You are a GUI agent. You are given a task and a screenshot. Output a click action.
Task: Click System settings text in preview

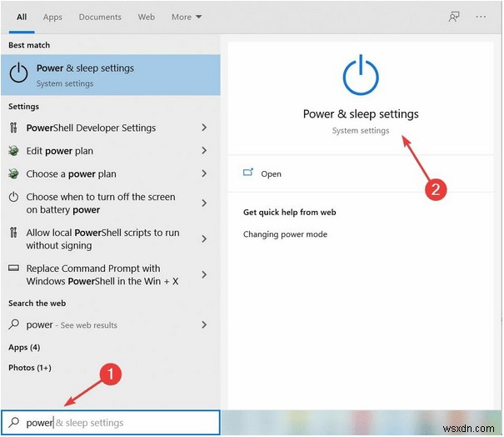tap(361, 131)
